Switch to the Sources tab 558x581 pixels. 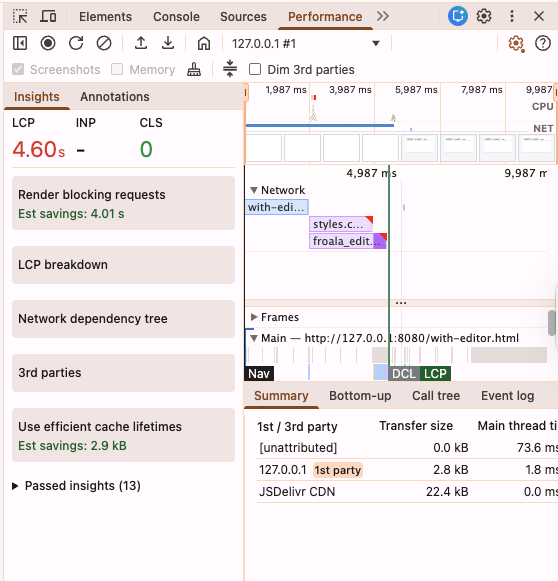[243, 17]
